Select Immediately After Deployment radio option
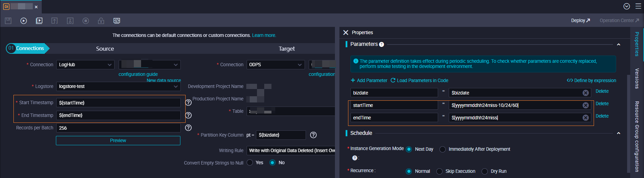This screenshot has height=178, width=644. click(443, 149)
